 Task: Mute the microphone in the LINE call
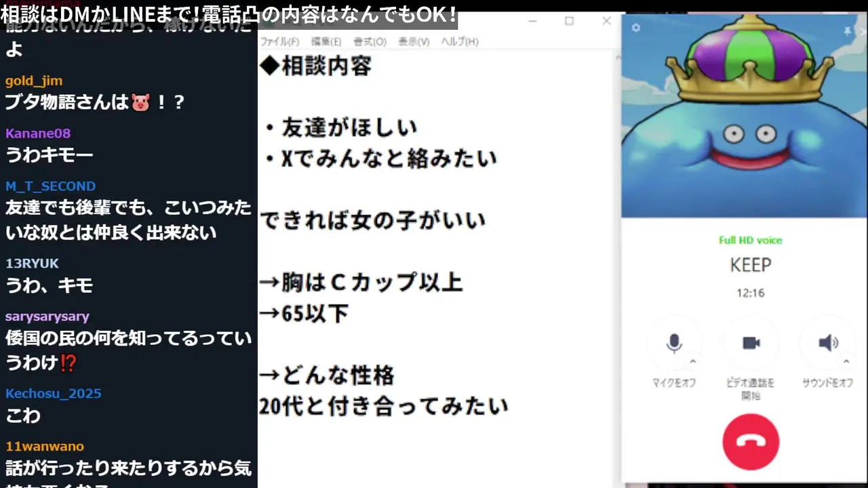click(674, 343)
